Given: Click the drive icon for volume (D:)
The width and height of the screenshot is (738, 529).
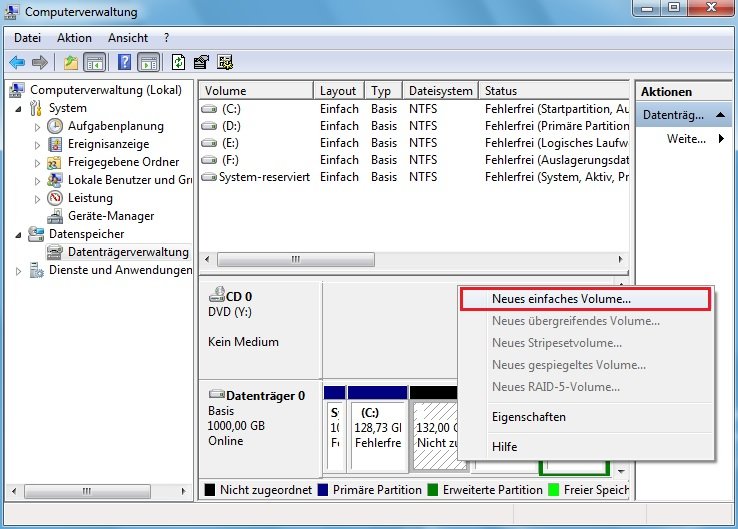Looking at the screenshot, I should (x=209, y=126).
